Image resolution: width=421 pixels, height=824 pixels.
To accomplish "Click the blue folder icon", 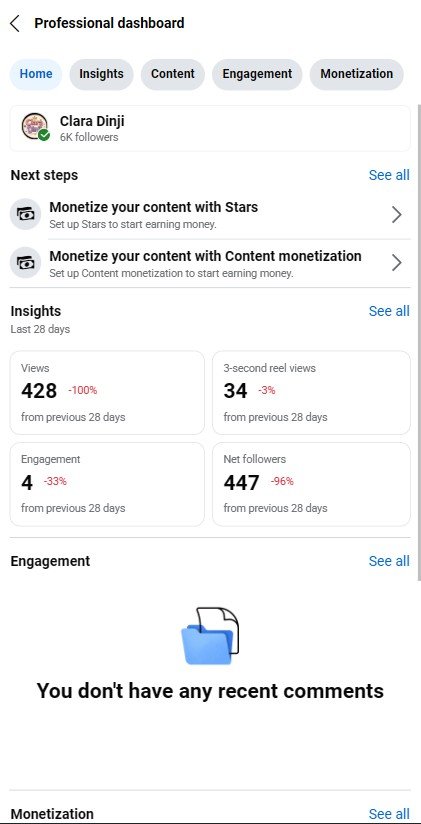I will click(210, 636).
